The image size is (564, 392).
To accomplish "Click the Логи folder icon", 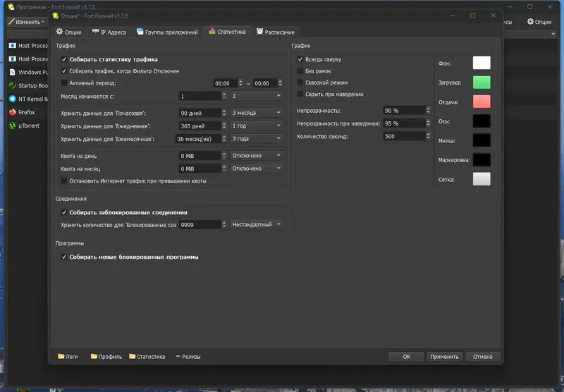I will tap(61, 357).
